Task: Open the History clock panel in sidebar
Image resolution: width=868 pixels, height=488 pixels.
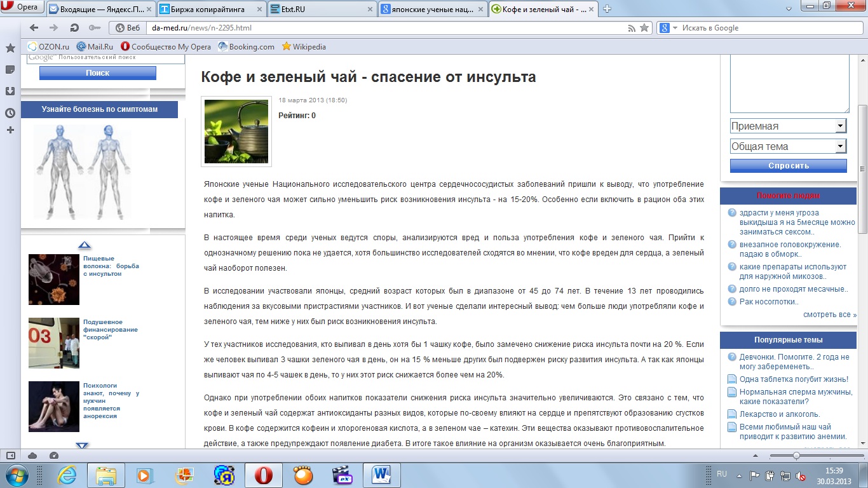Action: (x=10, y=112)
